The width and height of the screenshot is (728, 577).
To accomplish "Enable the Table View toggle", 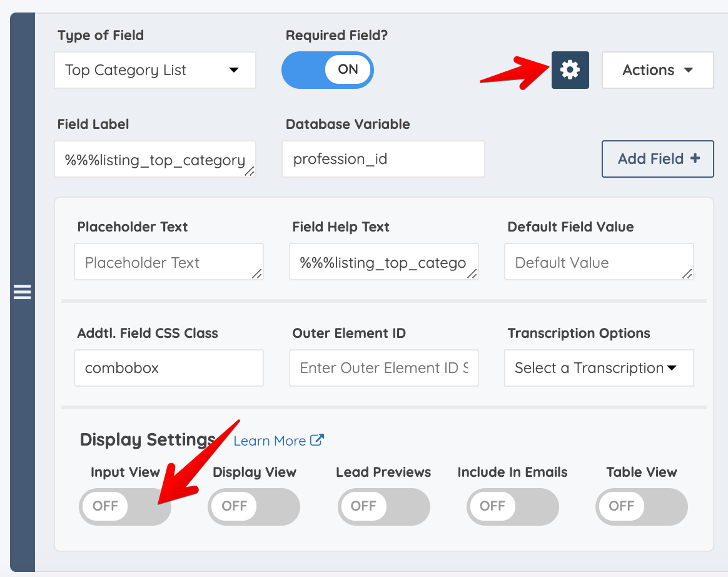I will click(x=641, y=506).
